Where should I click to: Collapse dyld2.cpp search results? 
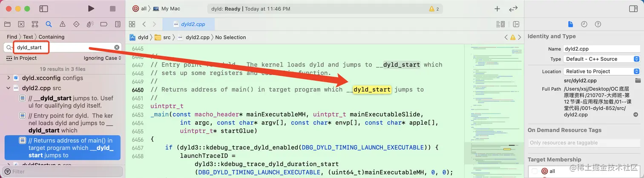point(9,88)
